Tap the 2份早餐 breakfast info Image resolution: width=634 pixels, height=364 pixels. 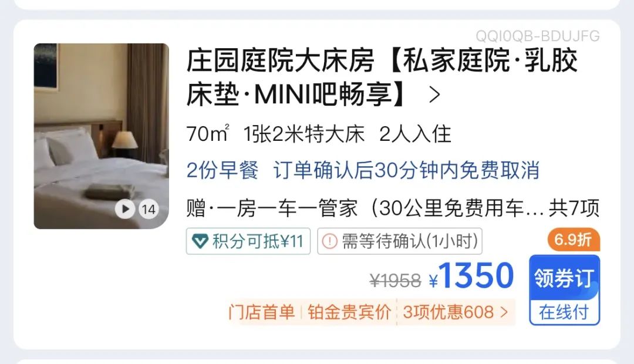pos(222,170)
